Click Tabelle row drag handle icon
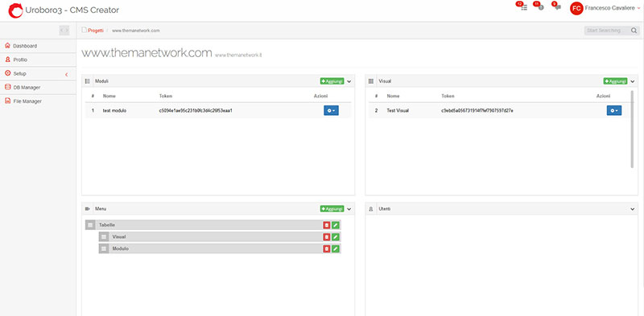 click(90, 225)
